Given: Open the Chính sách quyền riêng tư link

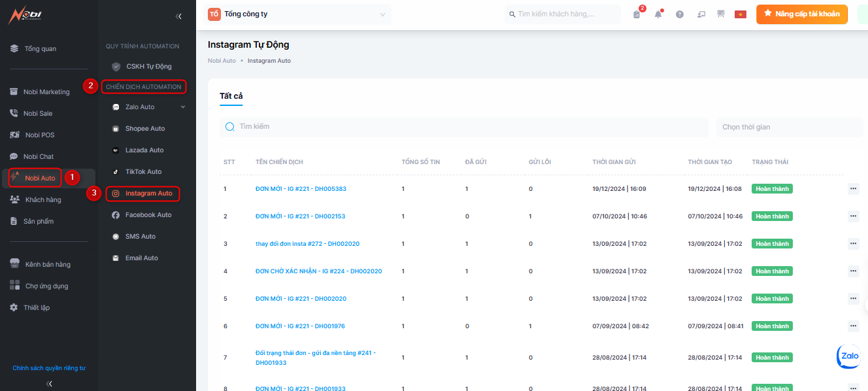Looking at the screenshot, I should (x=49, y=368).
